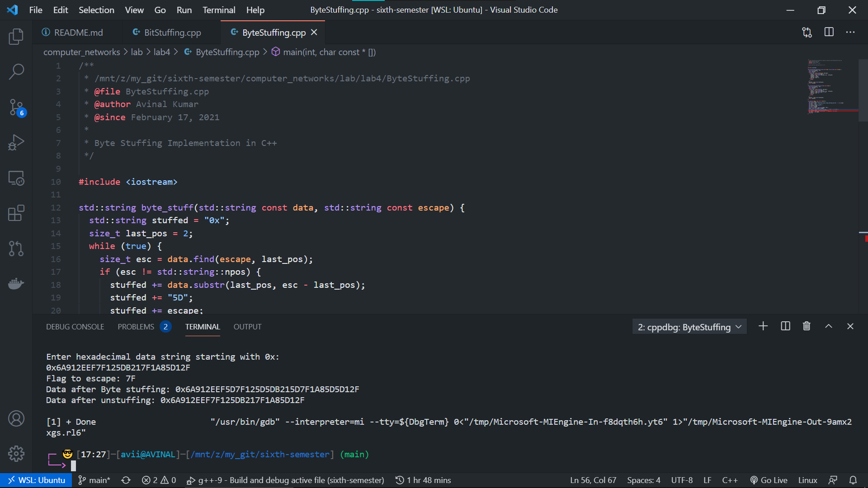Image resolution: width=868 pixels, height=488 pixels.
Task: Select the Docker icon in activity bar
Action: [16, 283]
